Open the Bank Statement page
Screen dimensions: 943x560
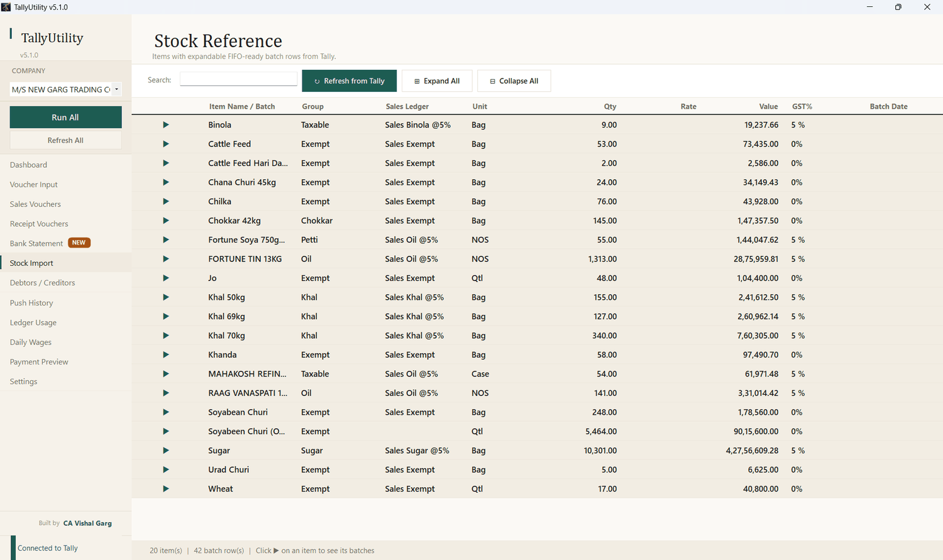point(36,243)
